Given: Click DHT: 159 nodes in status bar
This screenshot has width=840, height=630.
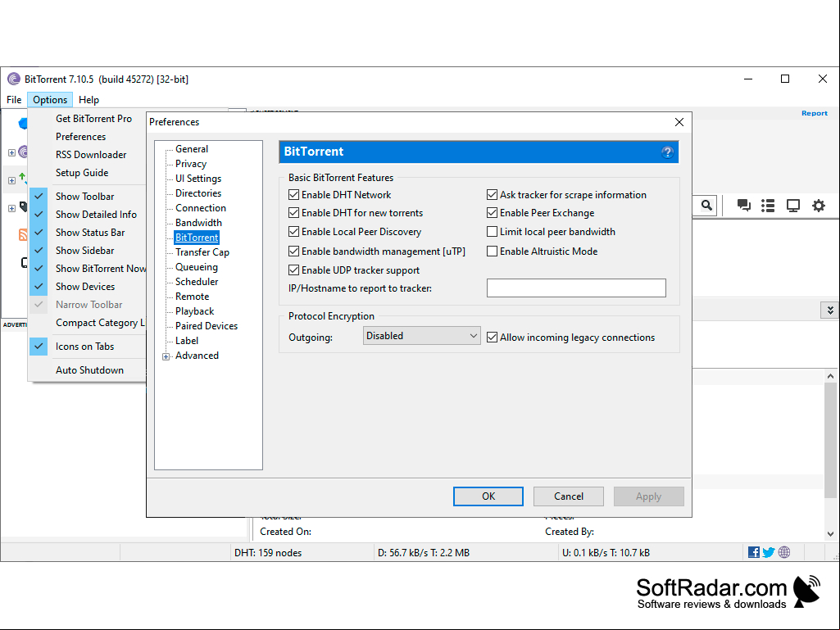Looking at the screenshot, I should [x=268, y=553].
